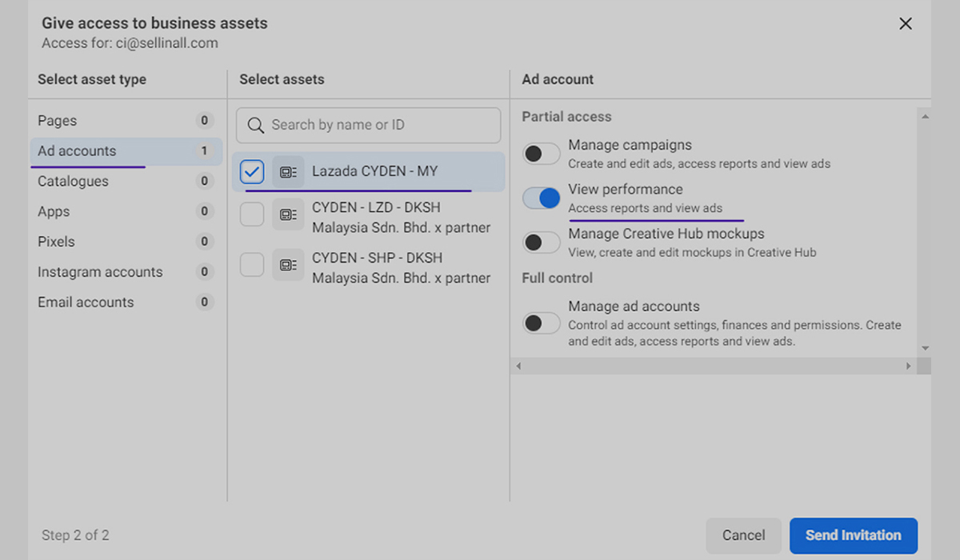This screenshot has height=560, width=960.
Task: Select the Pages asset type
Action: click(126, 121)
